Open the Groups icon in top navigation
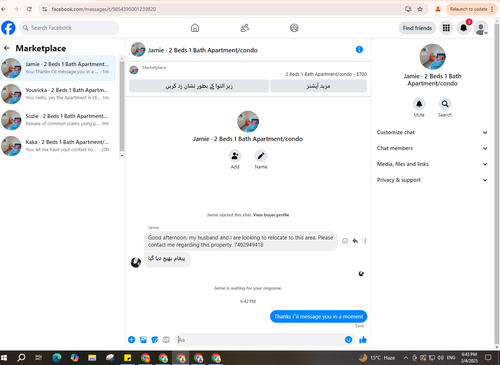500x365 pixels. 294,28
